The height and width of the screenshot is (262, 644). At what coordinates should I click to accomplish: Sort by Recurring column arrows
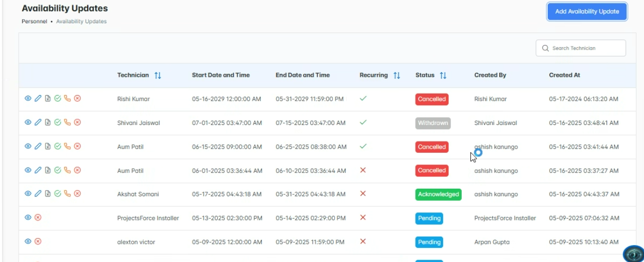coord(397,75)
